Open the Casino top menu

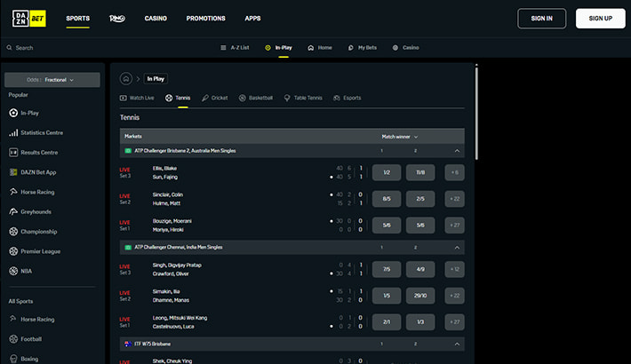point(156,19)
